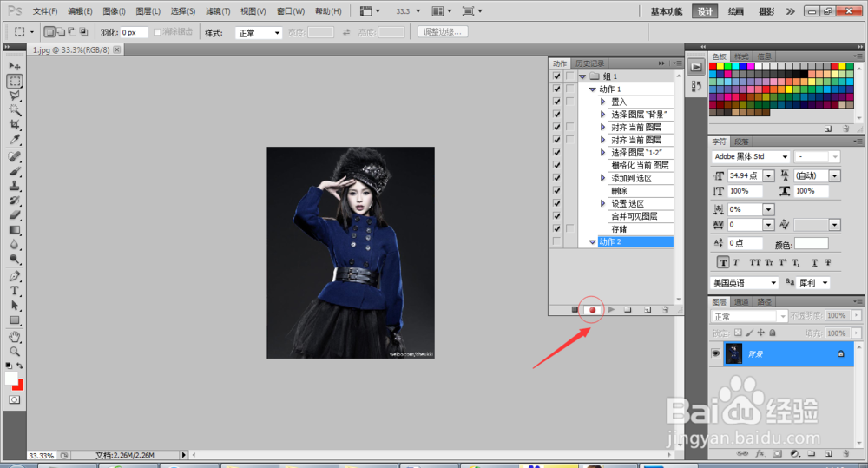Viewport: 868px width, 468px height.
Task: Switch to the 绘画 workspace
Action: [736, 11]
